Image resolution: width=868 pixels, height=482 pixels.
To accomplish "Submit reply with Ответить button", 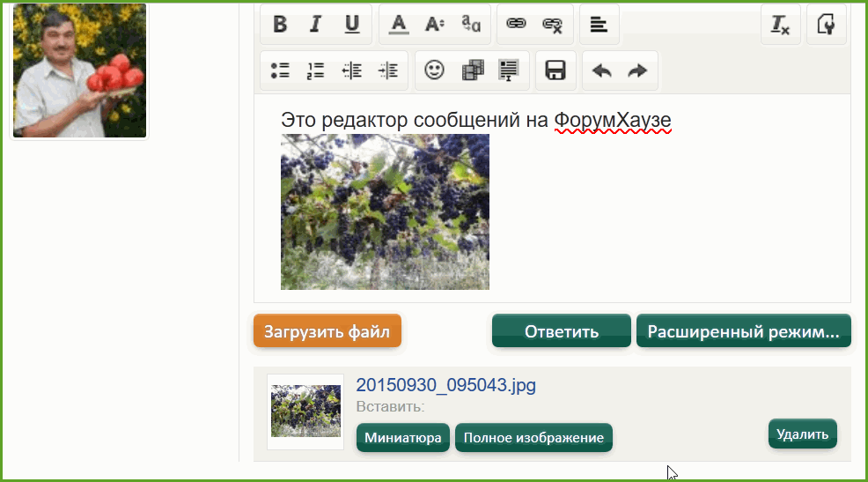I will point(562,331).
